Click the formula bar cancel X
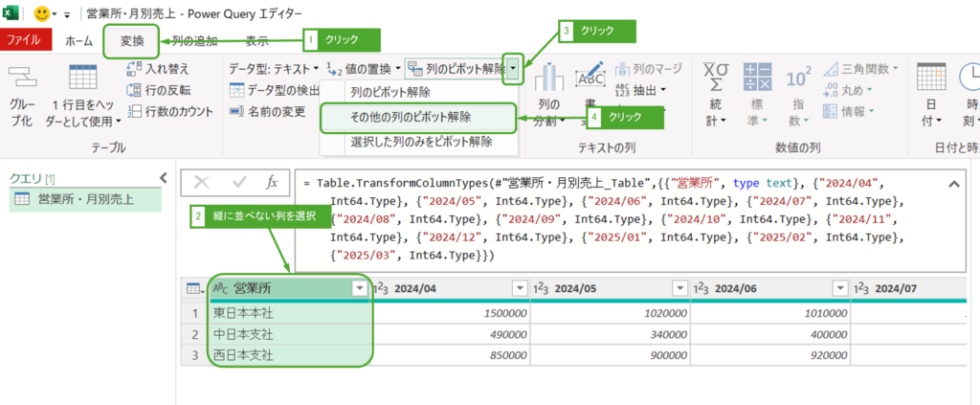The image size is (980, 405). click(201, 183)
